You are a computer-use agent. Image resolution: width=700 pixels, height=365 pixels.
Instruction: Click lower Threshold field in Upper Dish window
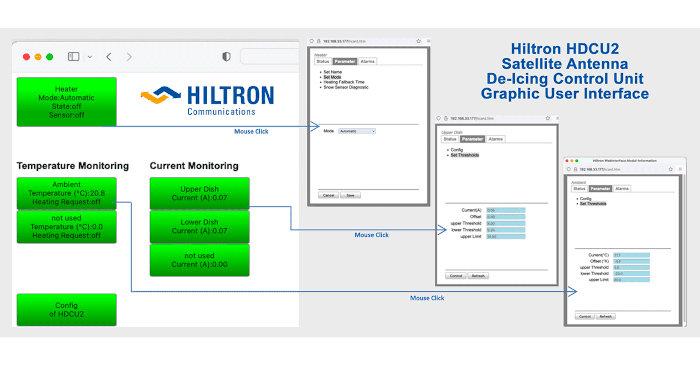tap(506, 230)
